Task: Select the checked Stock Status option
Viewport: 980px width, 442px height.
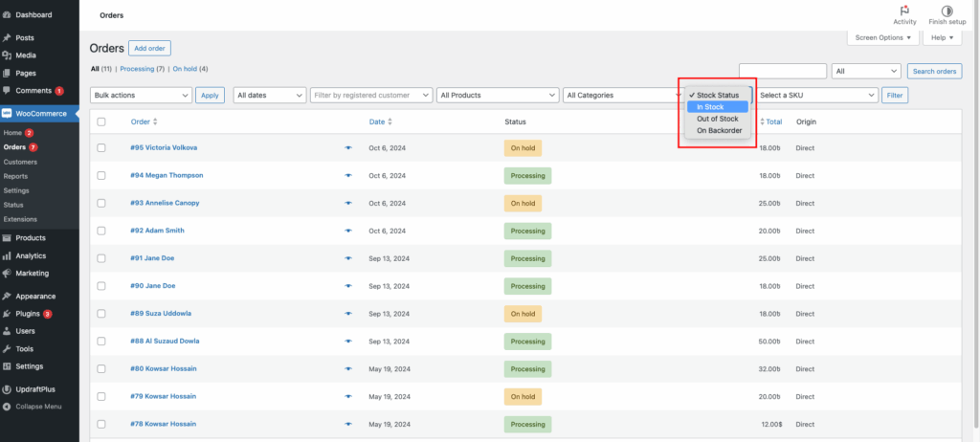Action: 718,95
